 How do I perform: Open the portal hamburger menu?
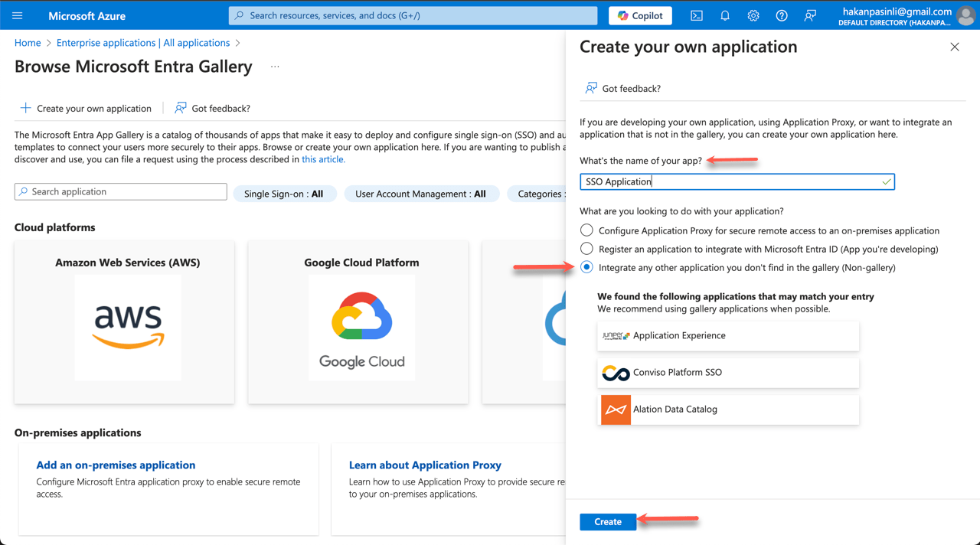click(17, 15)
